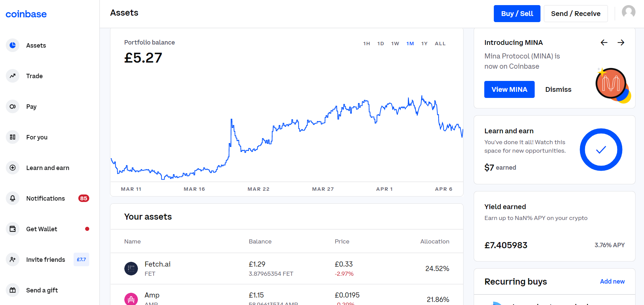Click the 85 notifications badge
The height and width of the screenshot is (305, 644).
point(84,198)
